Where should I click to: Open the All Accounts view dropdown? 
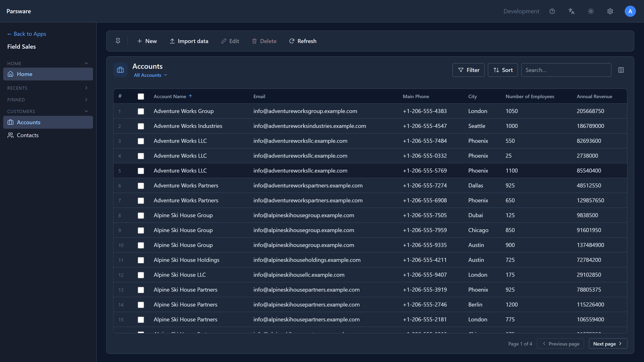pyautogui.click(x=151, y=75)
